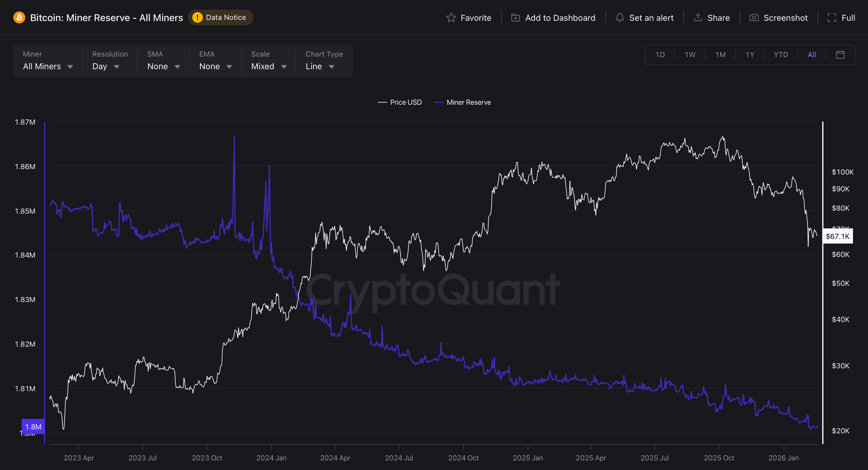Image resolution: width=868 pixels, height=470 pixels.
Task: Click the orange Bitcoin logo icon
Action: 19,17
